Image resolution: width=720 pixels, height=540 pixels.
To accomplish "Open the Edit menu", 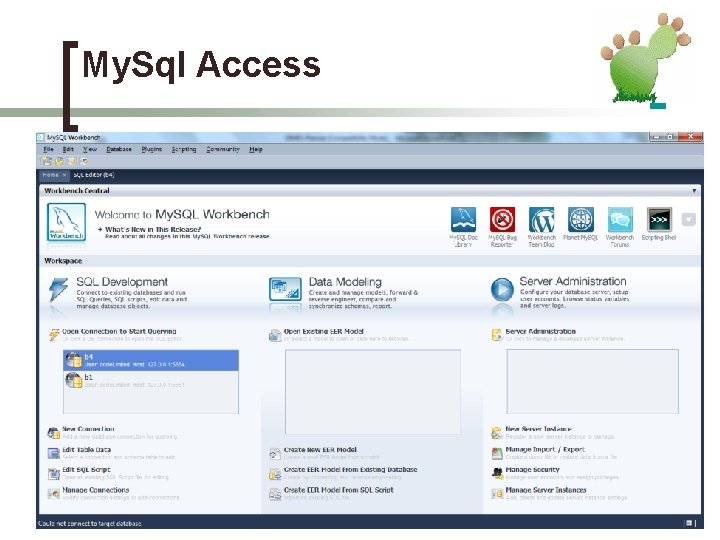I will click(x=68, y=149).
